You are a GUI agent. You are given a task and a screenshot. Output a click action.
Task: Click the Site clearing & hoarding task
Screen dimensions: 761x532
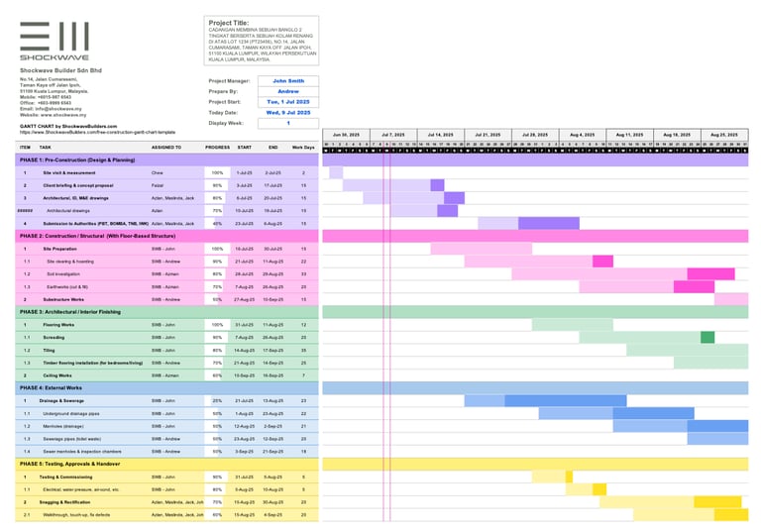(70, 262)
